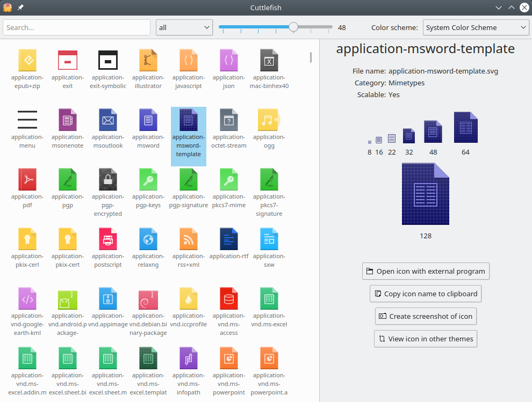Select the application-pgp-encrypted lock icon
Screen dimensions: 532x402
pos(108,180)
